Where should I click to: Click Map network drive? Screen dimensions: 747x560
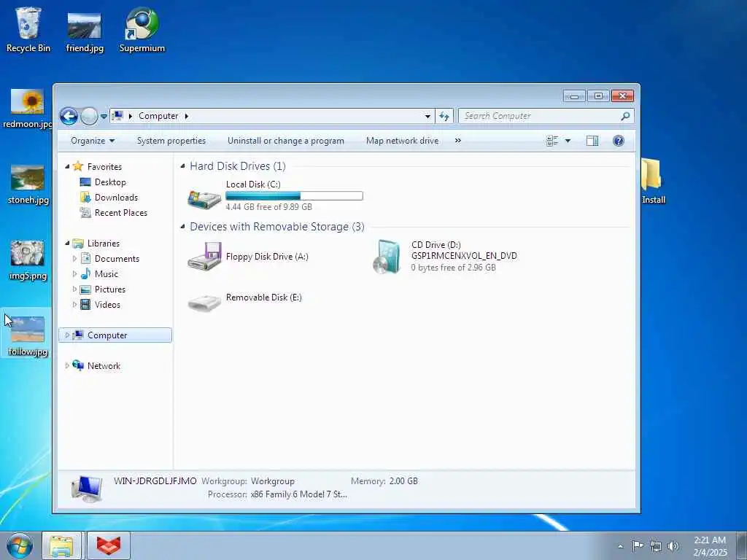pyautogui.click(x=402, y=141)
